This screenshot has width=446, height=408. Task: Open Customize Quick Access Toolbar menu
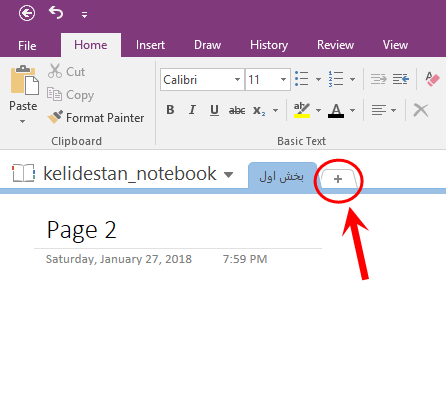(x=84, y=14)
